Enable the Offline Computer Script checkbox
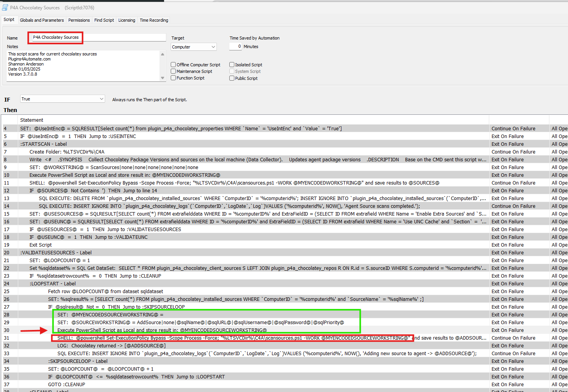 tap(173, 65)
